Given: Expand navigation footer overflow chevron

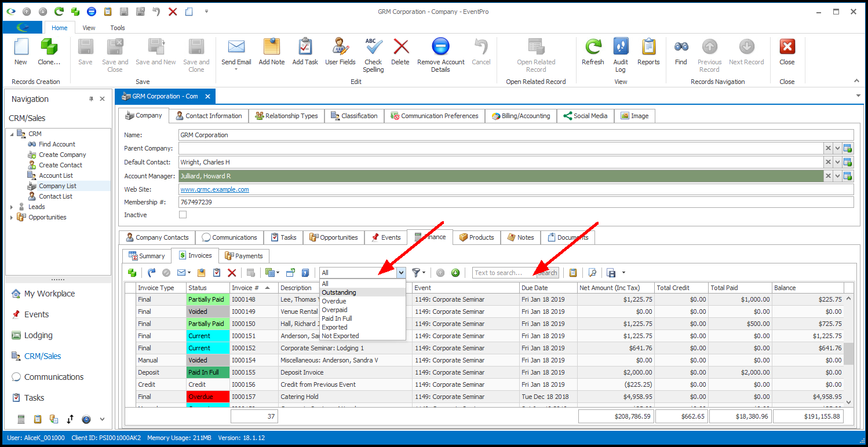Looking at the screenshot, I should (x=103, y=419).
